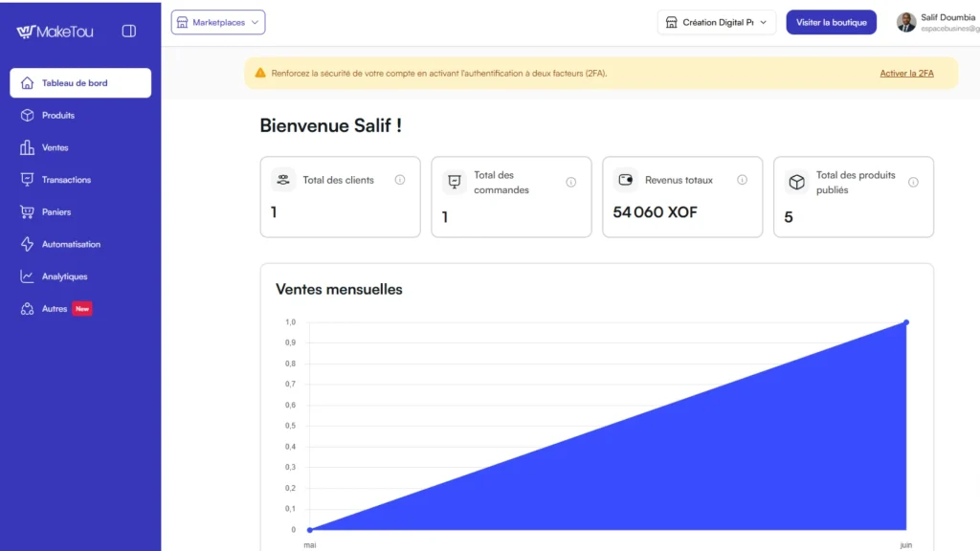
Task: Open the Création Digital store selector
Action: (716, 23)
